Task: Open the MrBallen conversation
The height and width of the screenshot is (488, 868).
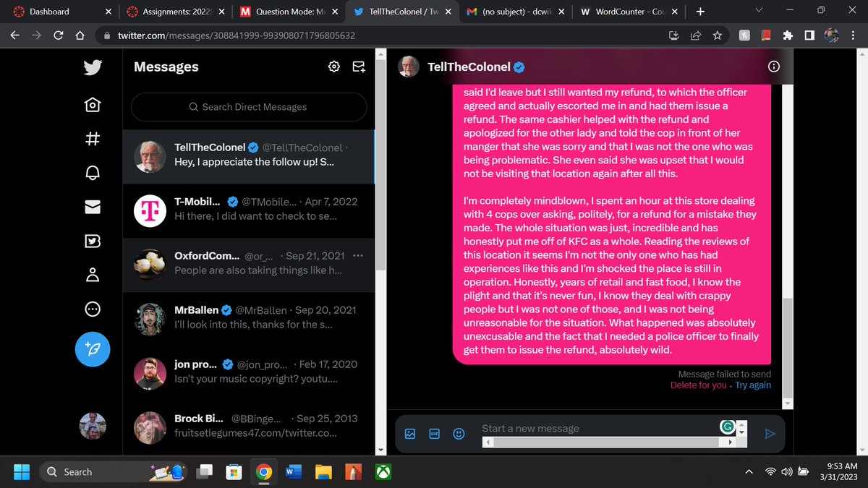Action: (x=249, y=319)
